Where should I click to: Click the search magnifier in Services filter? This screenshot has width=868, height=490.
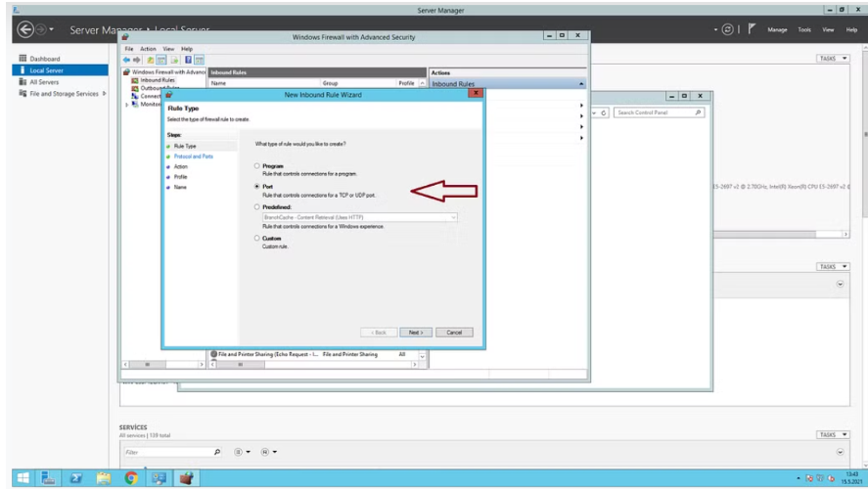tap(217, 452)
